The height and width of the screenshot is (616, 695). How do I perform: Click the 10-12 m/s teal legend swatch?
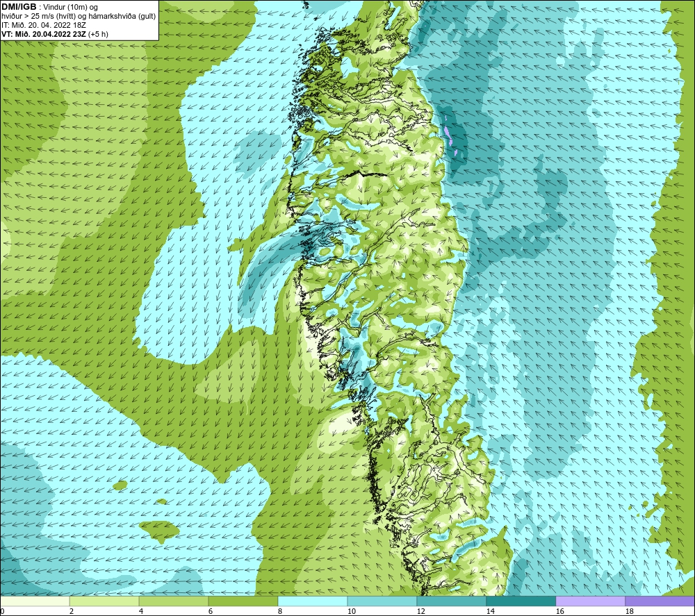[382, 601]
